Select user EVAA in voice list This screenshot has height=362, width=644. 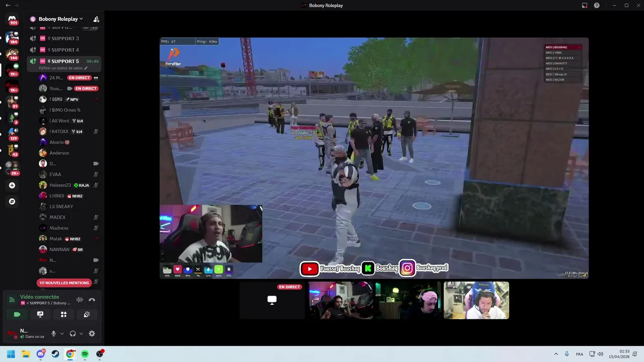click(69, 174)
